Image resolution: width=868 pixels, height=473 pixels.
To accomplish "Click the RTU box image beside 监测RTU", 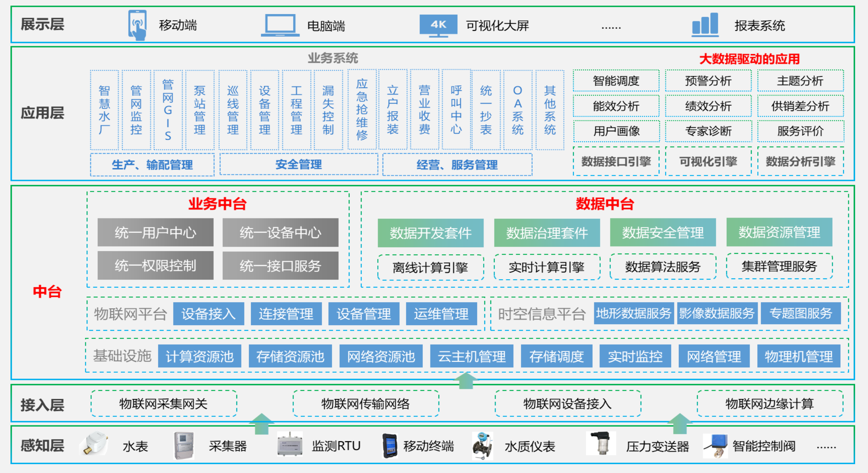I will [x=290, y=445].
